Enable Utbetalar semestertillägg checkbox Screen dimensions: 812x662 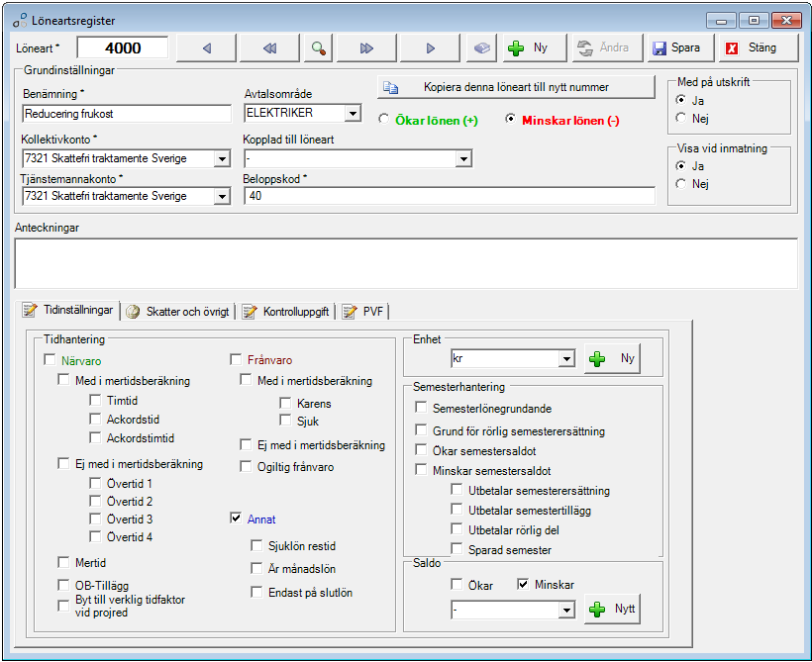pos(457,510)
